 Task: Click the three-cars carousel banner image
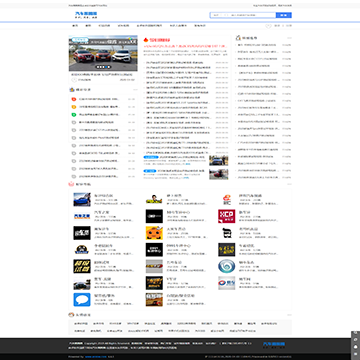pos(103,53)
